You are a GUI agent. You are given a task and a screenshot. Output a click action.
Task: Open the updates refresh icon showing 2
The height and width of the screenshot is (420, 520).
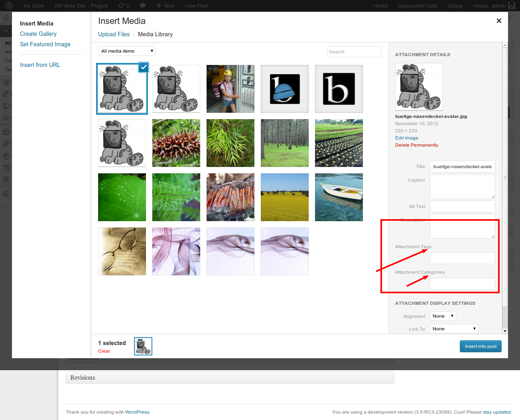pos(124,6)
